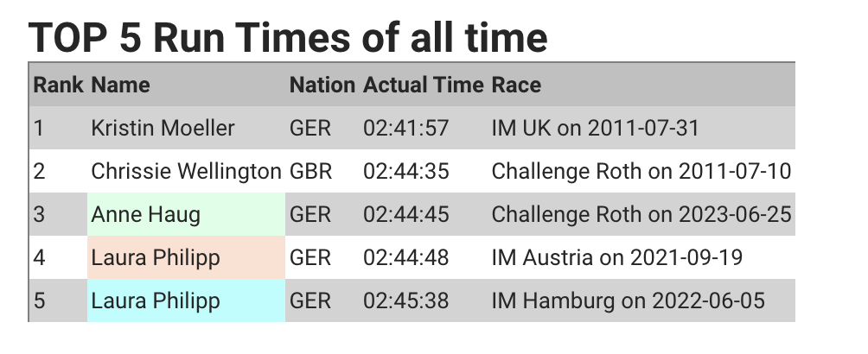The width and height of the screenshot is (868, 354).
Task: Click the GBR nation cell
Action: pos(322,171)
